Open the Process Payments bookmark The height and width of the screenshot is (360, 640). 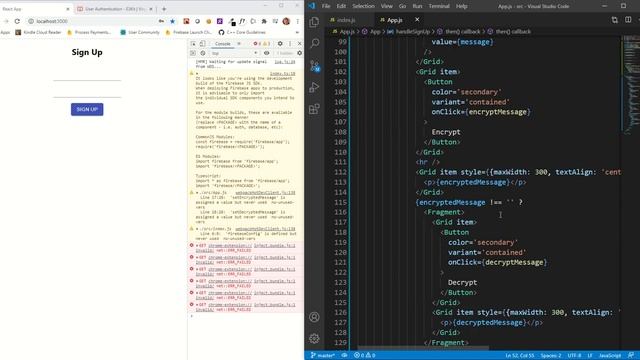click(89, 32)
